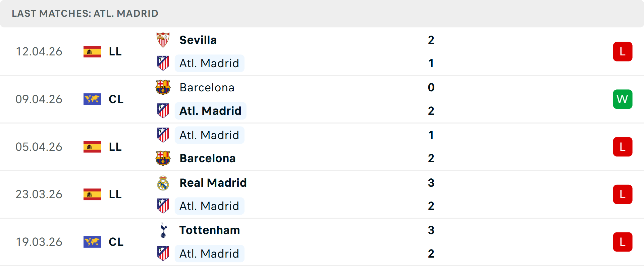The image size is (644, 266).
Task: Click the Champions League icon beside 09.04.26
Action: coord(92,99)
